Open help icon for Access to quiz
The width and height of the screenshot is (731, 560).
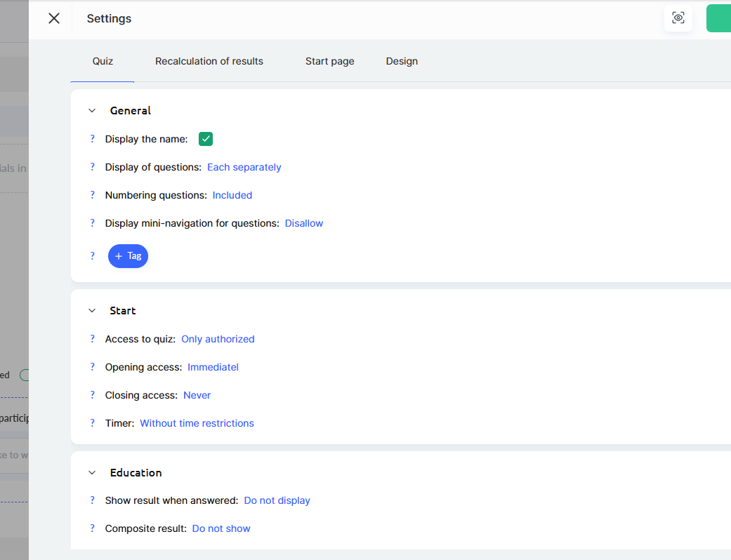point(92,339)
